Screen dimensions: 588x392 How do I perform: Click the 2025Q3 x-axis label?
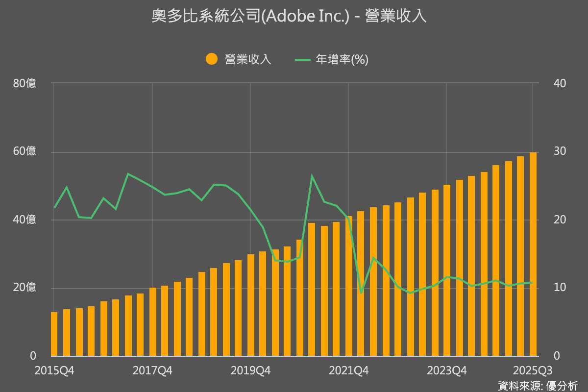[532, 370]
